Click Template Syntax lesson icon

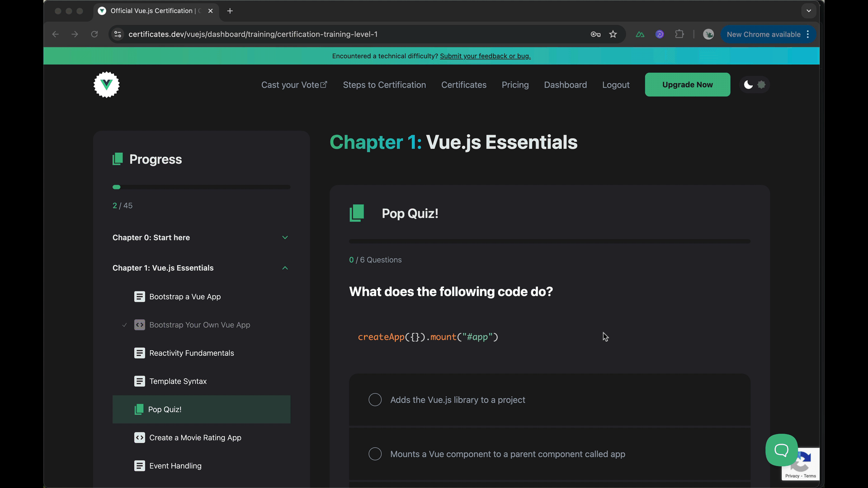coord(140,381)
